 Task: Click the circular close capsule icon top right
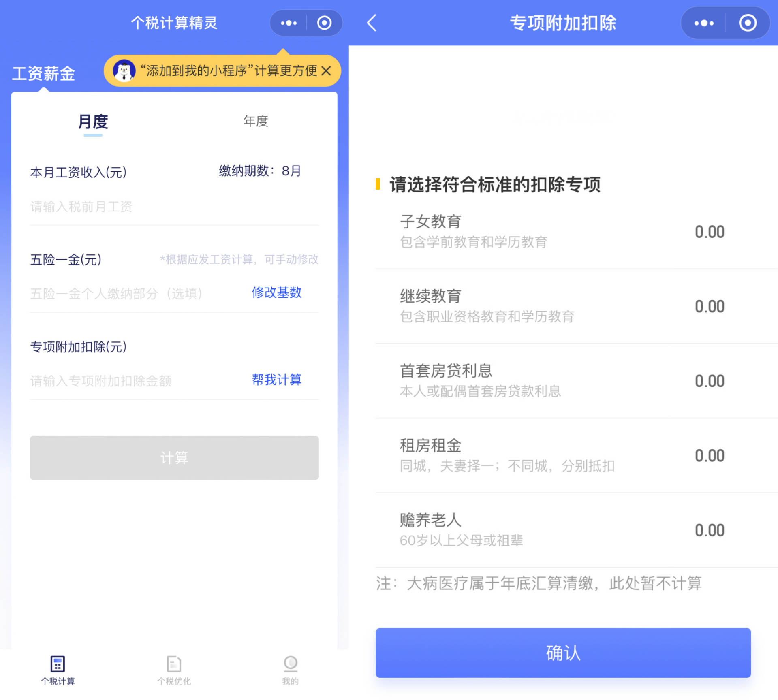324,23
